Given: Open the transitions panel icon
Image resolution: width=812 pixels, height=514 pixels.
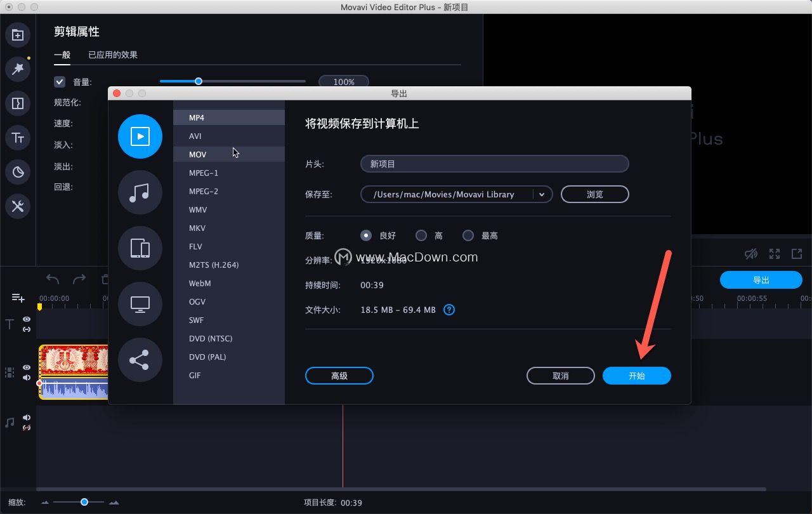Looking at the screenshot, I should click(18, 103).
